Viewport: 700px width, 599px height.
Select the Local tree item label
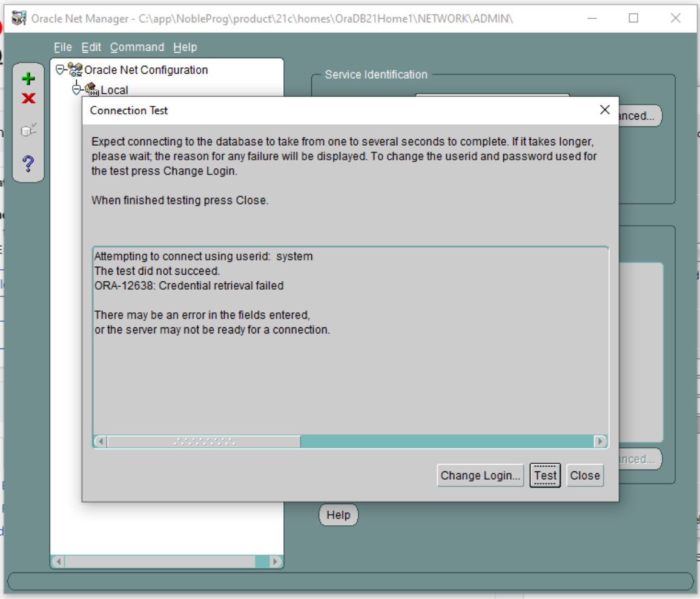pos(114,90)
